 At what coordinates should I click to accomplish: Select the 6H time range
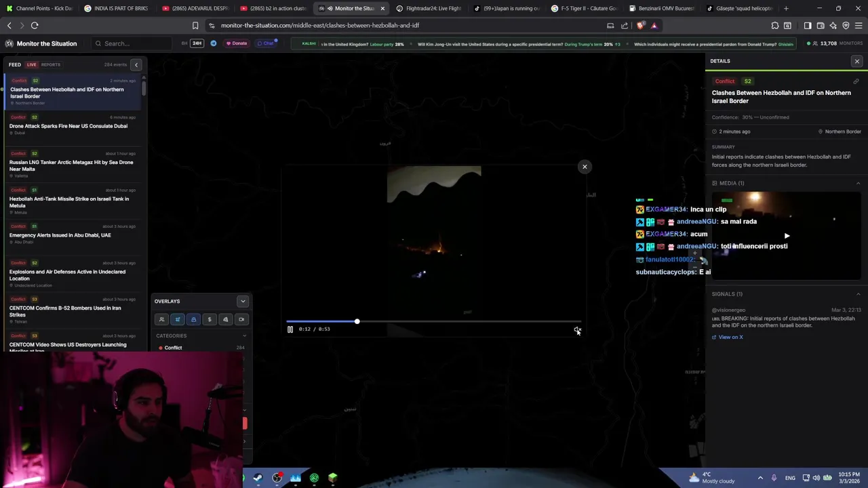pos(184,43)
